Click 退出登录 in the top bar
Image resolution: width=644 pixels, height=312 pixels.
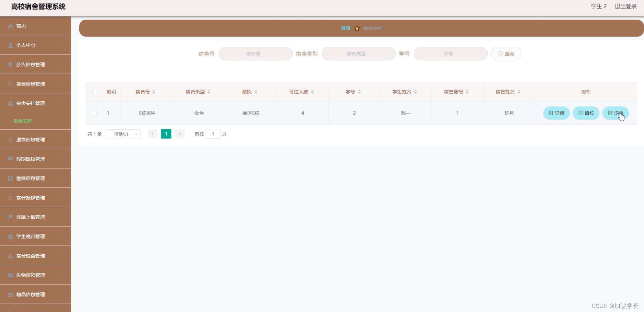click(625, 6)
